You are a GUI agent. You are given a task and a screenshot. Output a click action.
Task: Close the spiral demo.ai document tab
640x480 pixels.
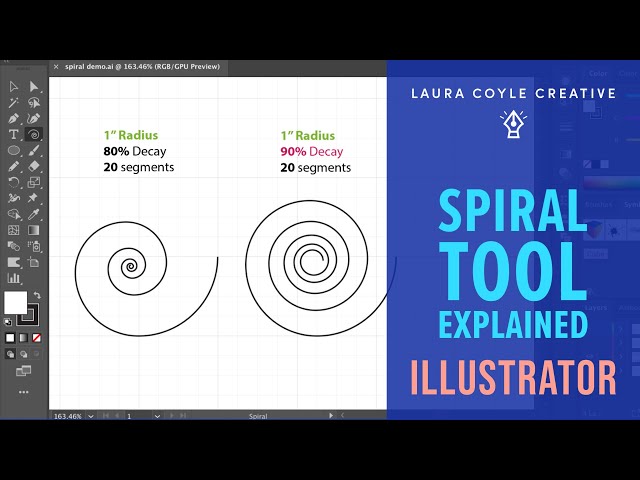pyautogui.click(x=56, y=67)
